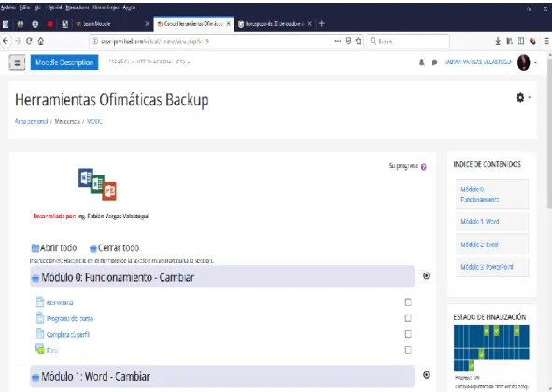Click the Su progreso help icon
Screen dimensions: 552x392
423,167
